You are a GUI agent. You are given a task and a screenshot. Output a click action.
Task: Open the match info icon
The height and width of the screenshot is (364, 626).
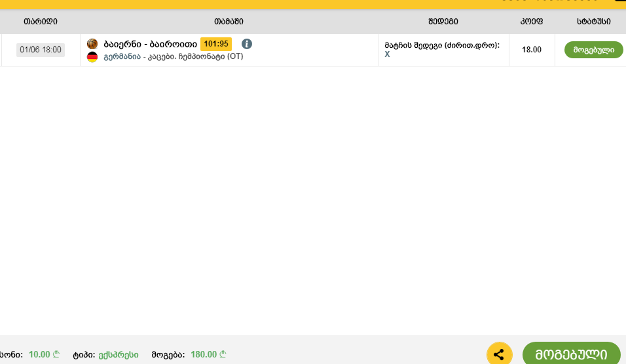(x=247, y=44)
